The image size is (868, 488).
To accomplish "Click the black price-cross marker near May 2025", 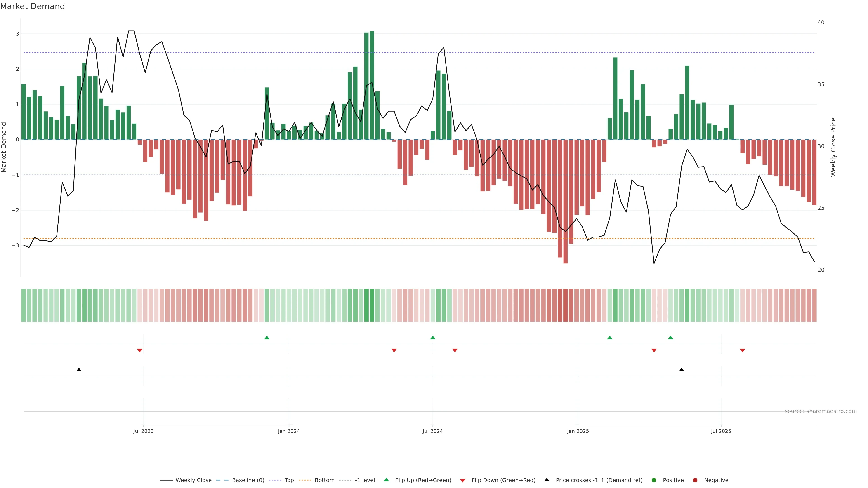I will click(x=682, y=370).
